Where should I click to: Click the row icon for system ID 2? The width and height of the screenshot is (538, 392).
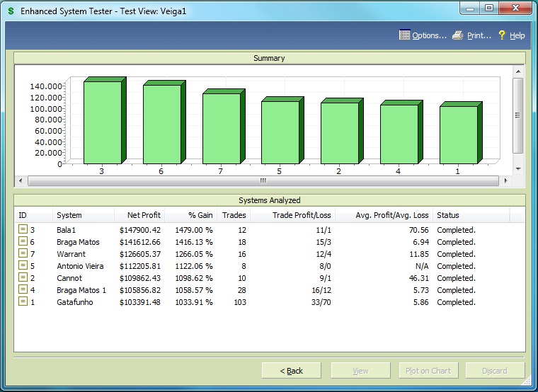tap(23, 277)
